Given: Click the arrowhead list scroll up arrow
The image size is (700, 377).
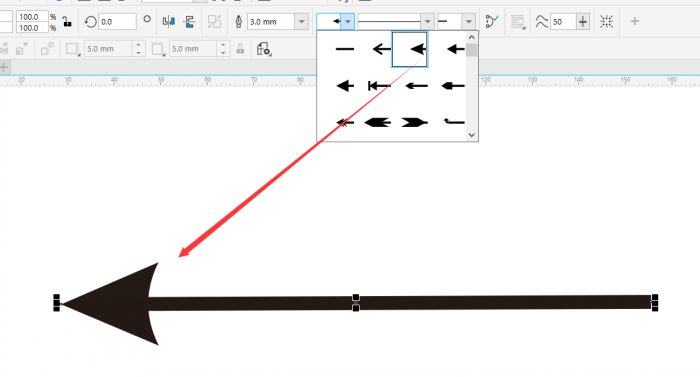Looking at the screenshot, I should pos(471,38).
